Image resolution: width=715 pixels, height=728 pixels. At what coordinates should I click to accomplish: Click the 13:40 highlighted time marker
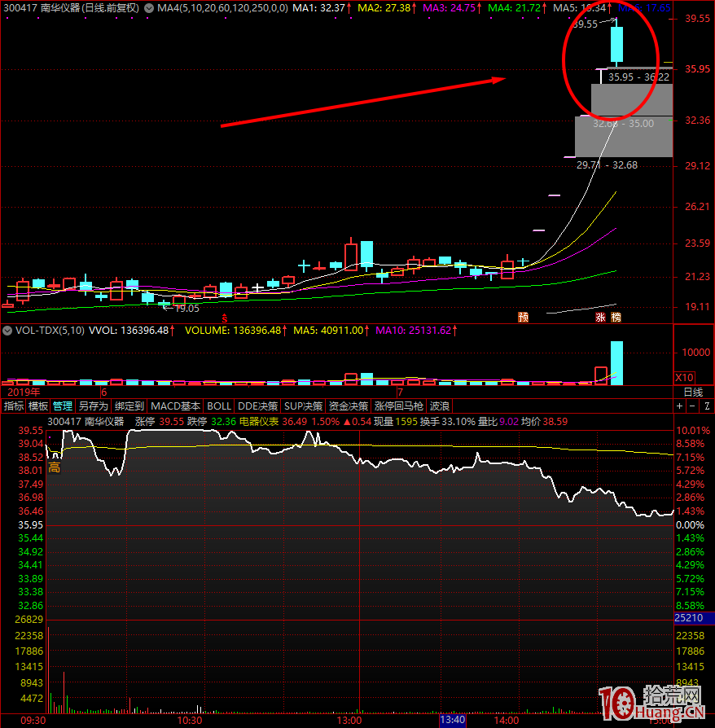(453, 721)
